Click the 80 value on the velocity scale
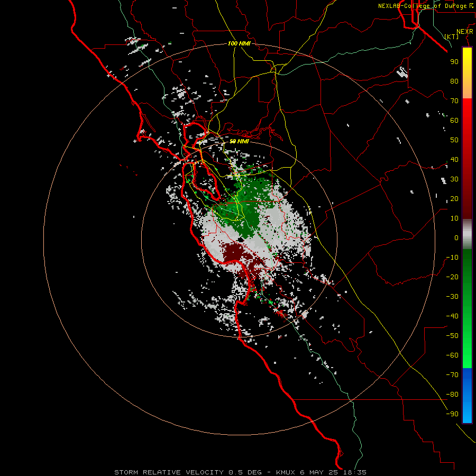Image resolution: width=476 pixels, height=476 pixels. tap(454, 81)
